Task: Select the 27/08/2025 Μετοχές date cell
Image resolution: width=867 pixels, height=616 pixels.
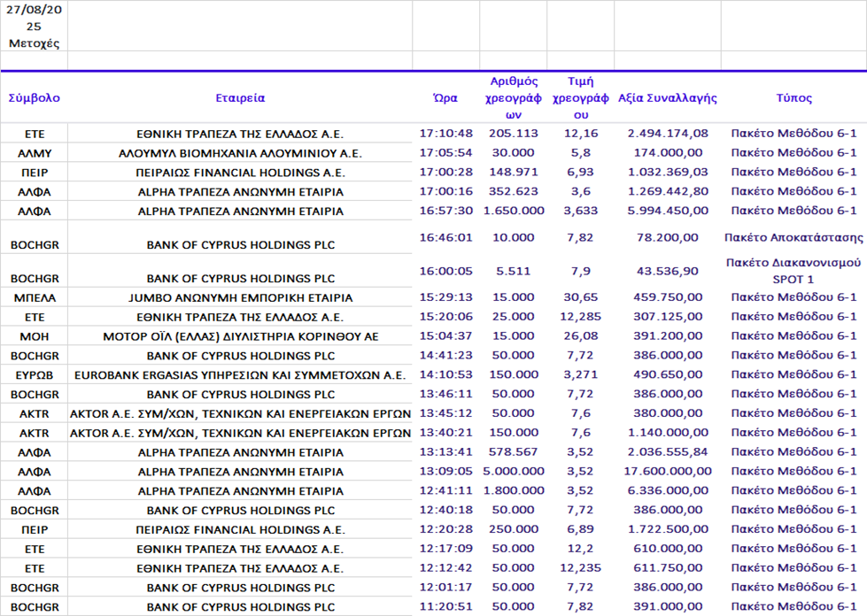Action: (34, 27)
